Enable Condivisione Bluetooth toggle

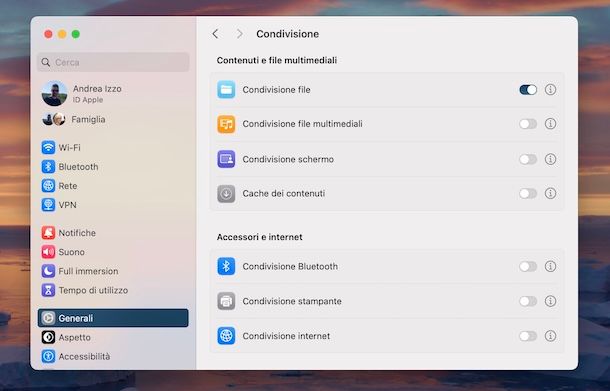tap(528, 267)
